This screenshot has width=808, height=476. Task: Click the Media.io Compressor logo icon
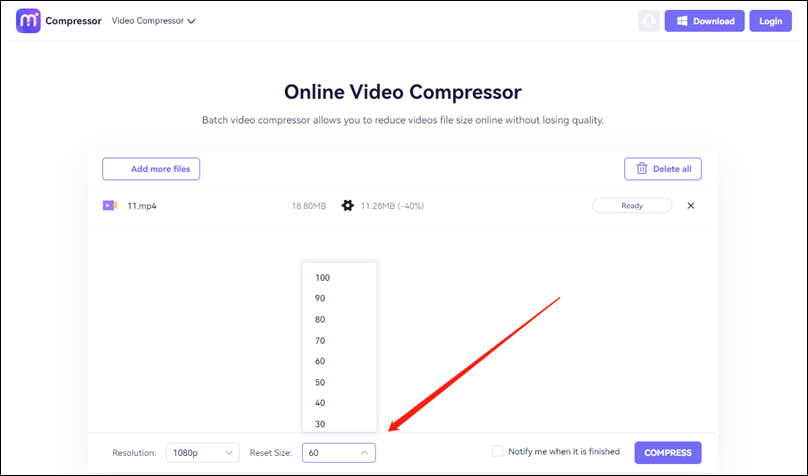pos(28,21)
